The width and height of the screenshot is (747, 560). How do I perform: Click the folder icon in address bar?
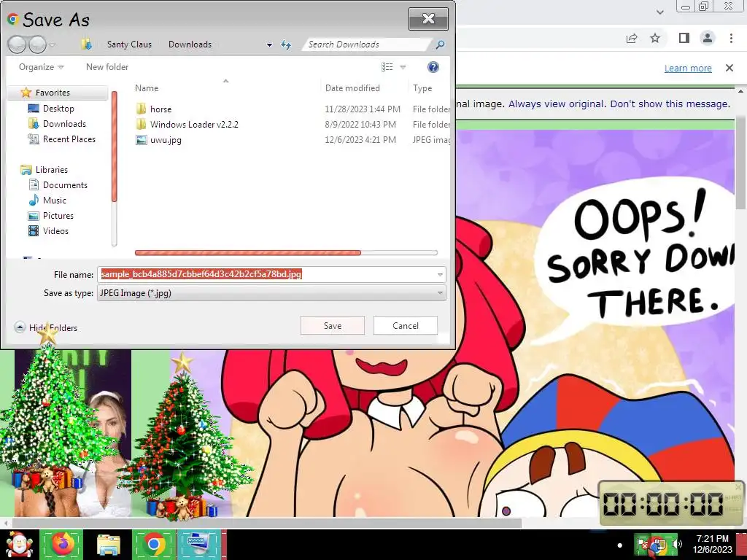(86, 44)
